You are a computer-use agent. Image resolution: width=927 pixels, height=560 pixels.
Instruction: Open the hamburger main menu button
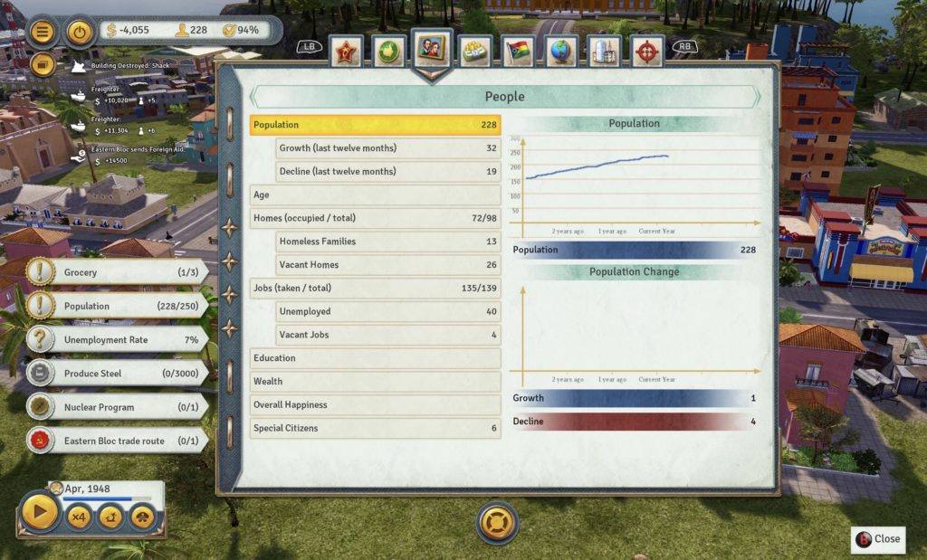[x=43, y=32]
